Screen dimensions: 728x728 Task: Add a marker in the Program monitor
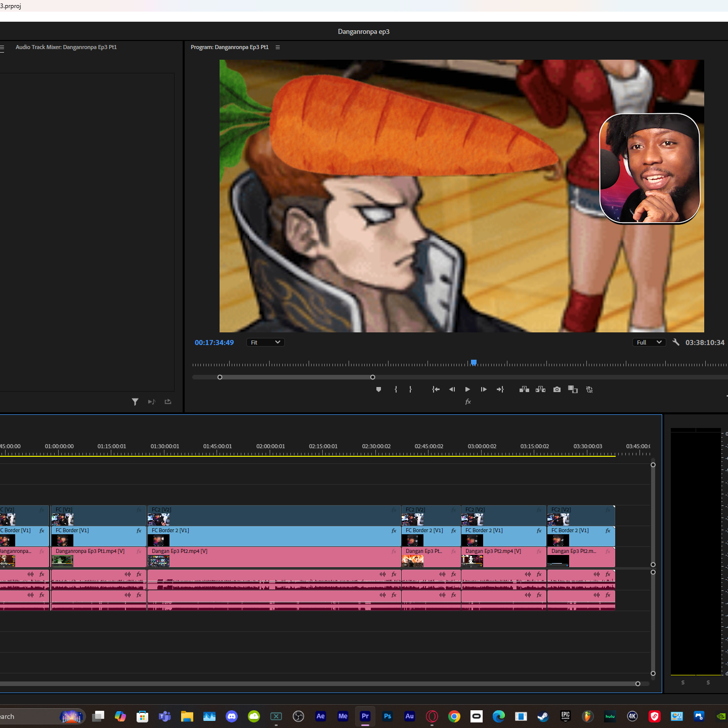pyautogui.click(x=378, y=390)
